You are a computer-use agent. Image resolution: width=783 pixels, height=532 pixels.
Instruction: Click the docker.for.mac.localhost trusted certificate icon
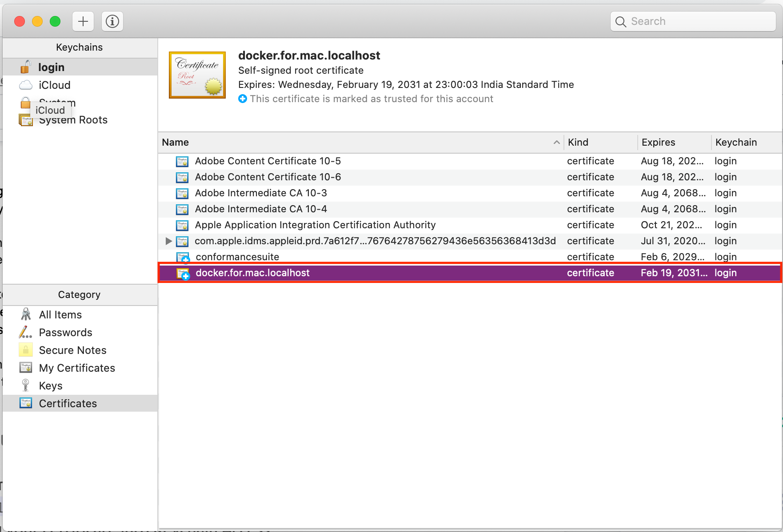pyautogui.click(x=183, y=274)
